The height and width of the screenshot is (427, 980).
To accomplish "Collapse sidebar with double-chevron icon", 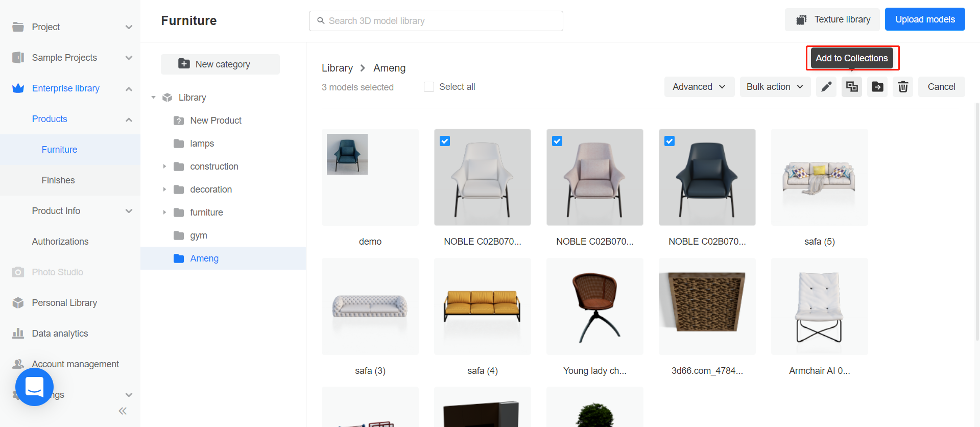I will click(123, 411).
